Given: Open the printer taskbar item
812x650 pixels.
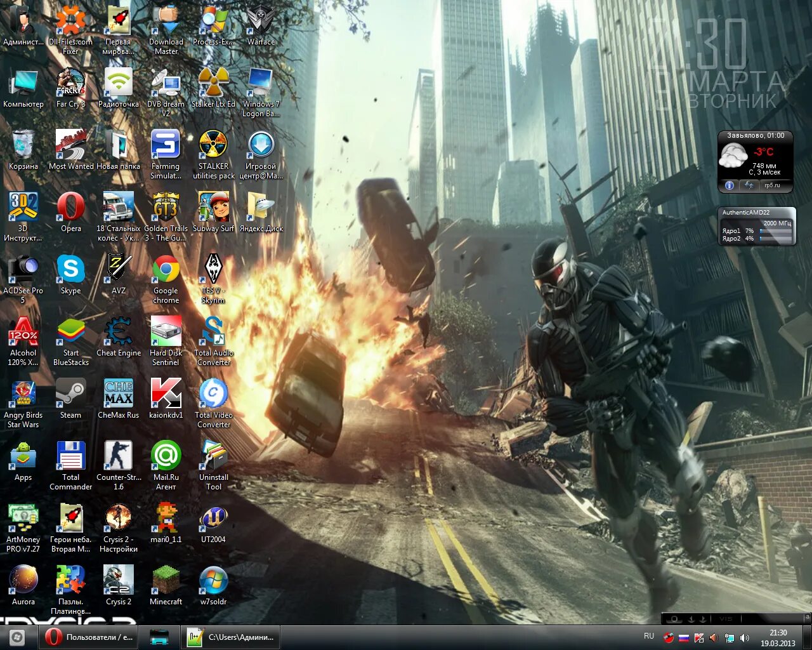Looking at the screenshot, I should [x=160, y=637].
